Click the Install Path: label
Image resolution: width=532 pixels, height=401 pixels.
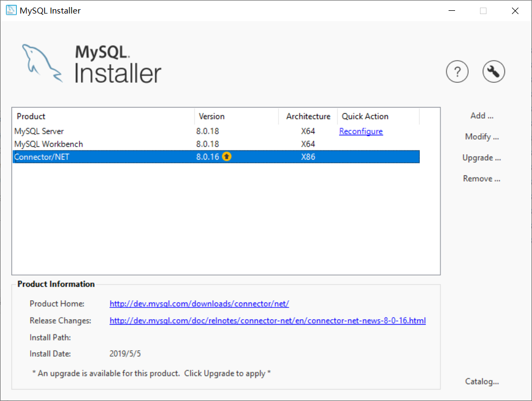50,338
